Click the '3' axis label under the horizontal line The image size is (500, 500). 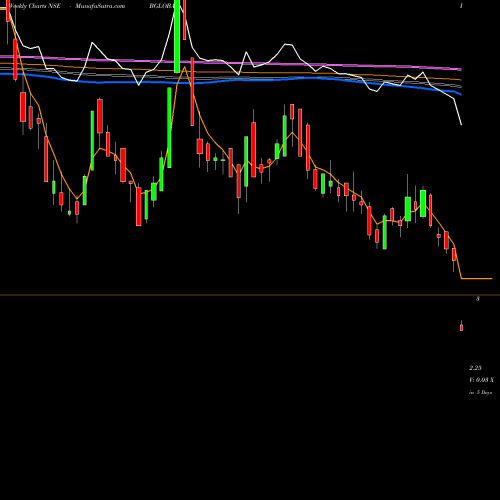click(478, 299)
